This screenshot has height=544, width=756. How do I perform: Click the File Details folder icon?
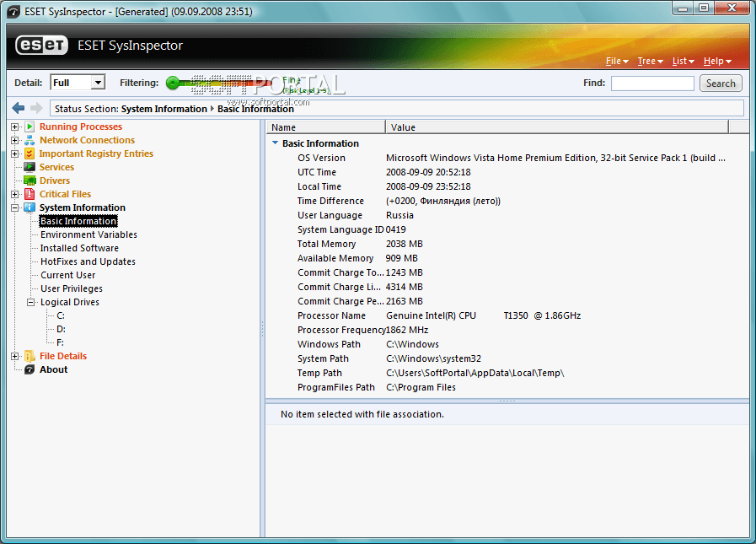(x=29, y=356)
